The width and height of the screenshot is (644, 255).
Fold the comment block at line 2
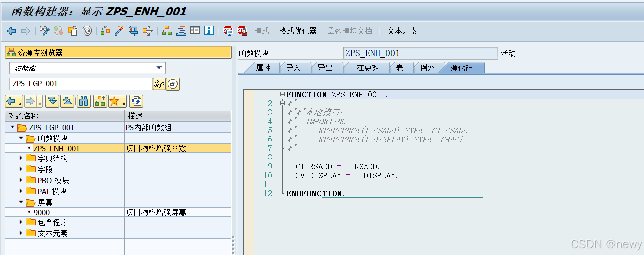[x=283, y=103]
